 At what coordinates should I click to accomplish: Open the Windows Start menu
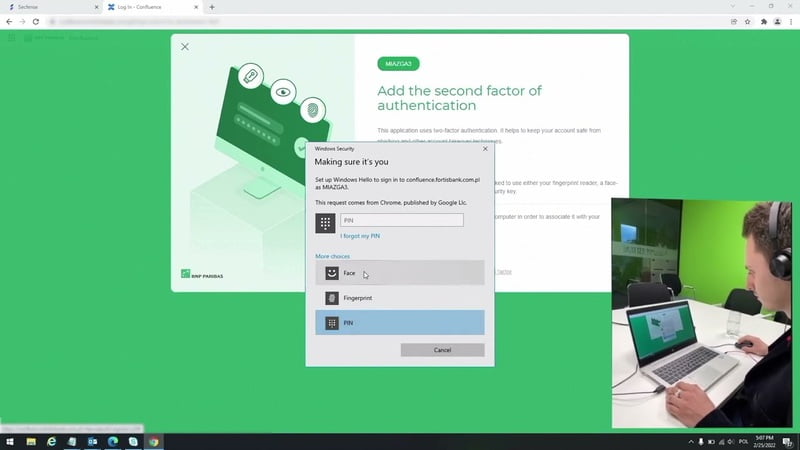8,441
